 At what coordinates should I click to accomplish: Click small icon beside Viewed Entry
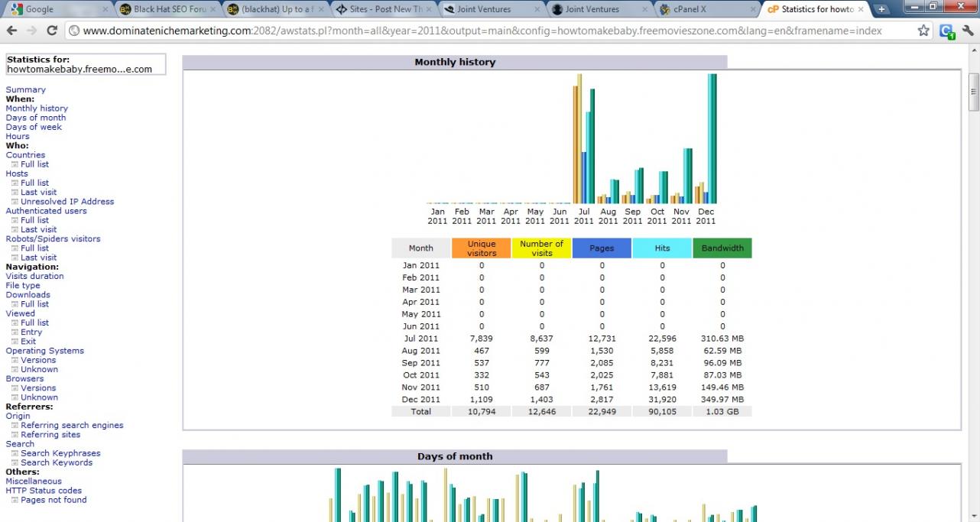pos(15,332)
